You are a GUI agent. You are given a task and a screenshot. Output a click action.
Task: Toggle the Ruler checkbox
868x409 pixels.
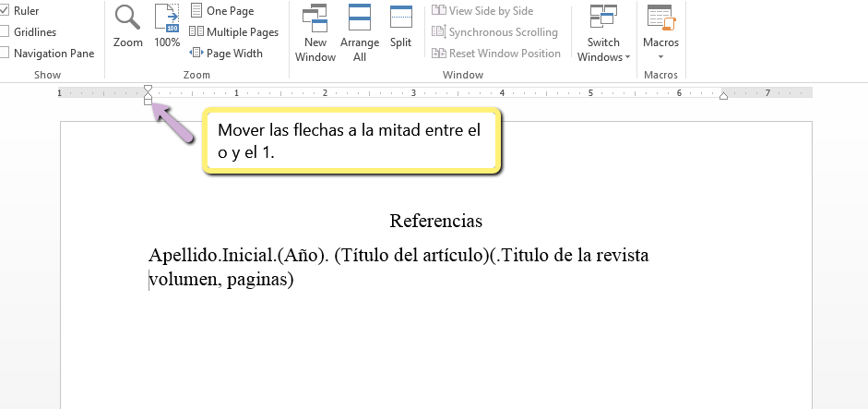pyautogui.click(x=5, y=11)
